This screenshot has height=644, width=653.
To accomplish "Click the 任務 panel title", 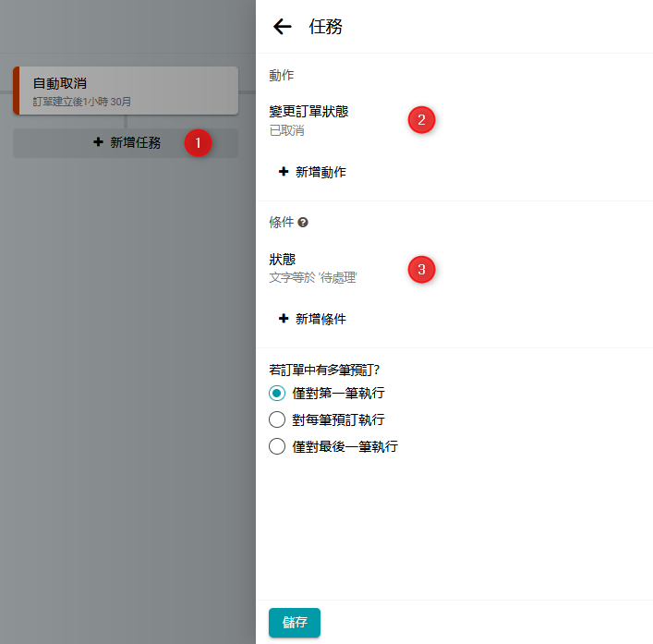I will 325,27.
